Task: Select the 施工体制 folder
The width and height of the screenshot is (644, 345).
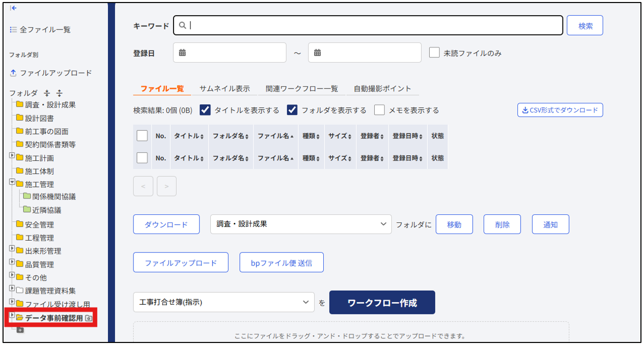Action: [x=35, y=171]
